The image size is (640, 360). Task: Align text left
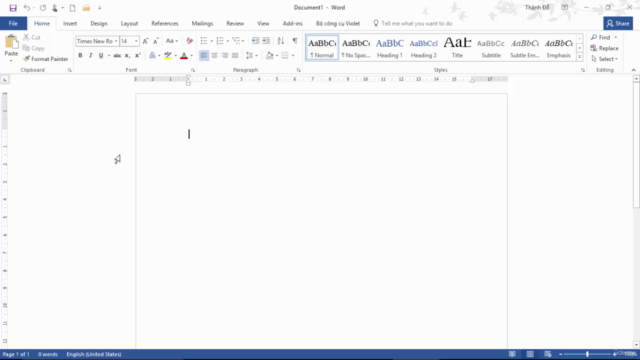point(204,56)
